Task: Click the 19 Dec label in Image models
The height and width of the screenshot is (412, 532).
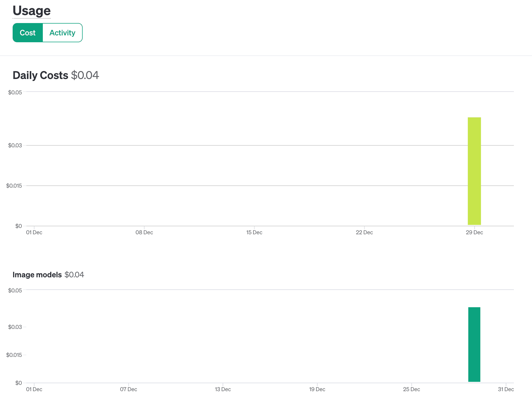Action: point(317,389)
